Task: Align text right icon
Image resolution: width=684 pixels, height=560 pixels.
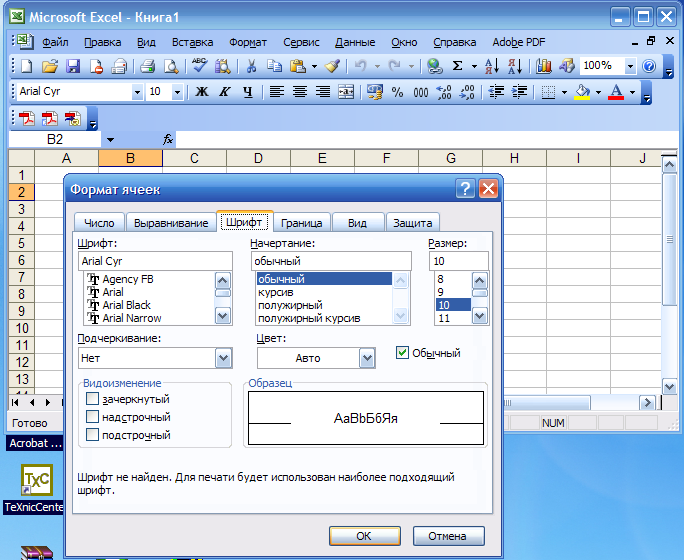Action: coord(323,92)
